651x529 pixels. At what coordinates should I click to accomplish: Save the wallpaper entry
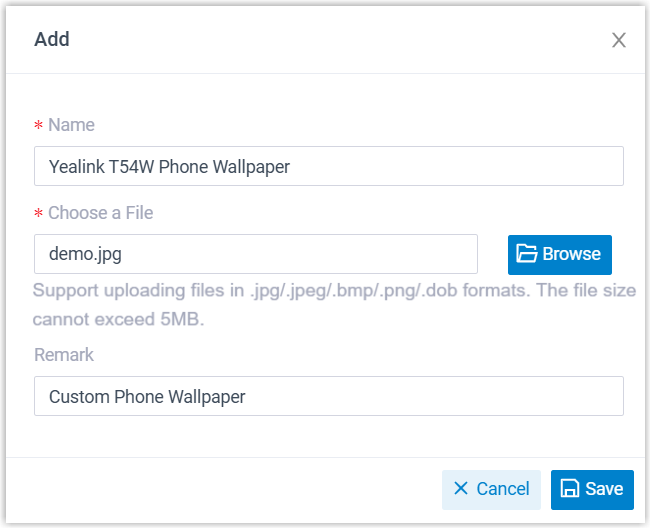pos(592,489)
